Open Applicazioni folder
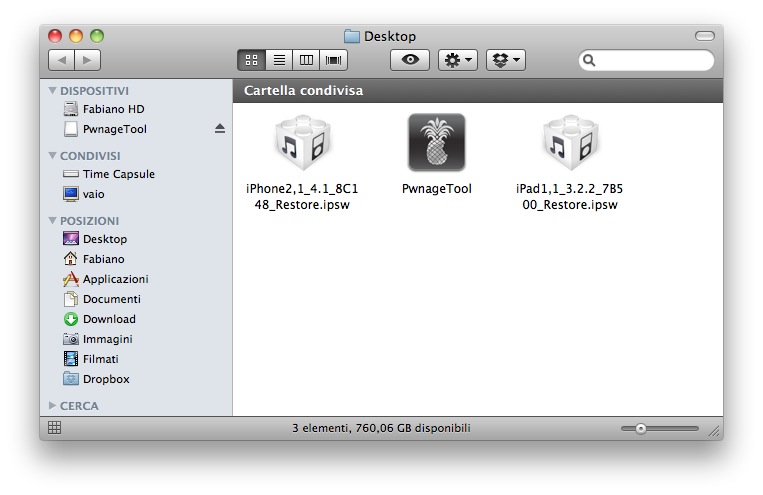763x495 pixels. click(x=106, y=279)
